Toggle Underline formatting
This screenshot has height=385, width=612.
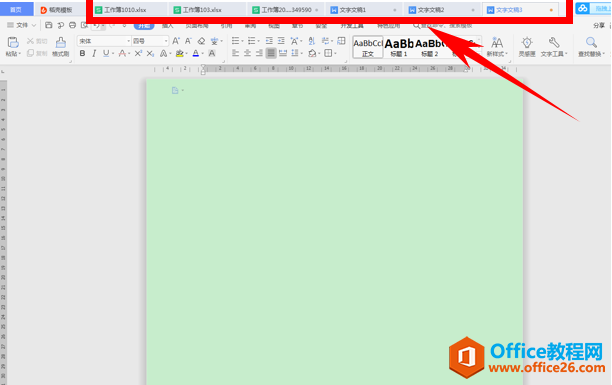[x=106, y=53]
